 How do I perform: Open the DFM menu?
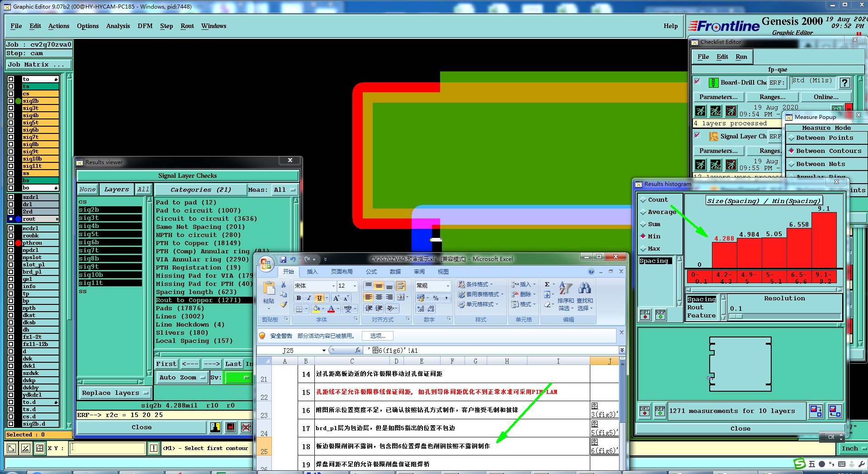[x=145, y=26]
